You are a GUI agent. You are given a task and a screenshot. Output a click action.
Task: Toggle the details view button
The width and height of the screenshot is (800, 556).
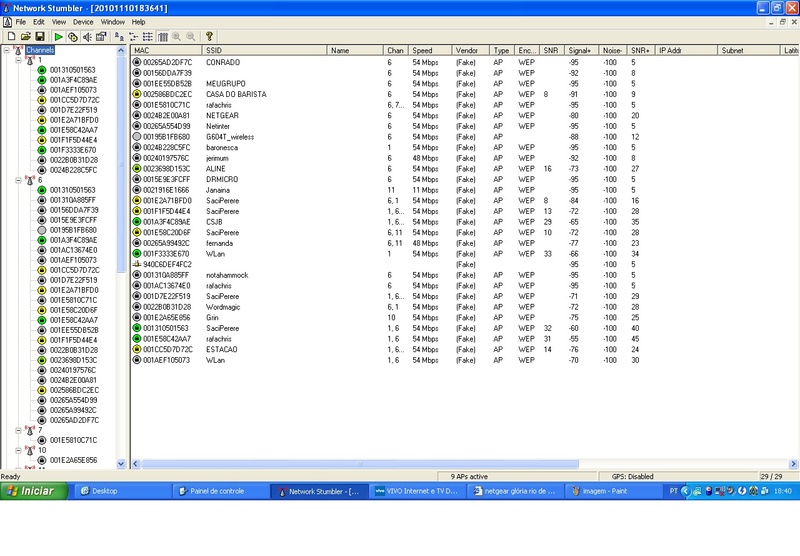(x=163, y=36)
